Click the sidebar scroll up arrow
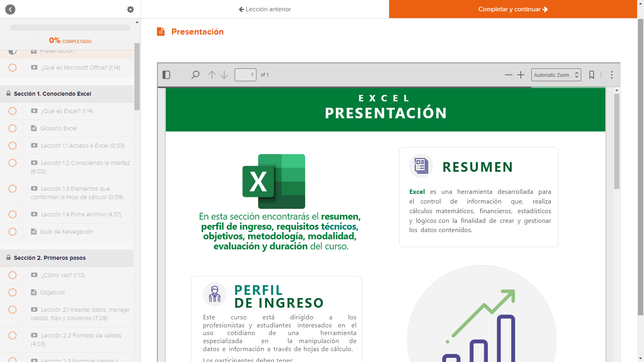 coord(137,22)
